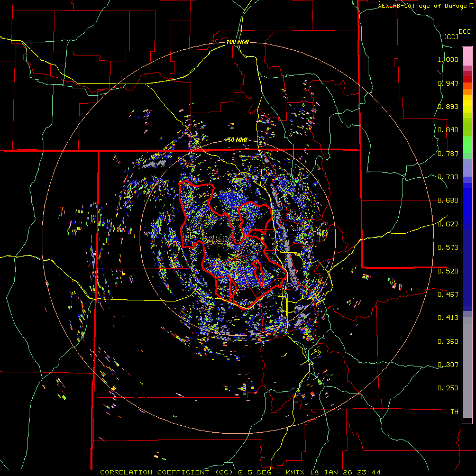The height and width of the screenshot is (476, 476).
Task: Click the 0.893 color scale label
Action: [448, 106]
